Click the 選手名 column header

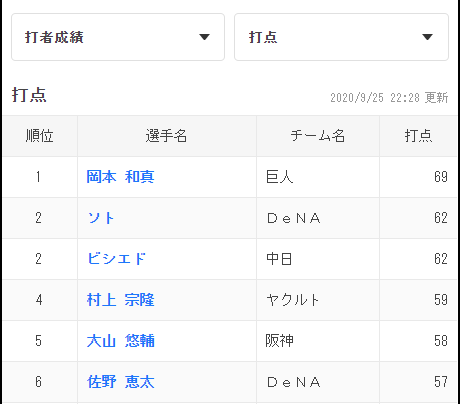tap(167, 136)
